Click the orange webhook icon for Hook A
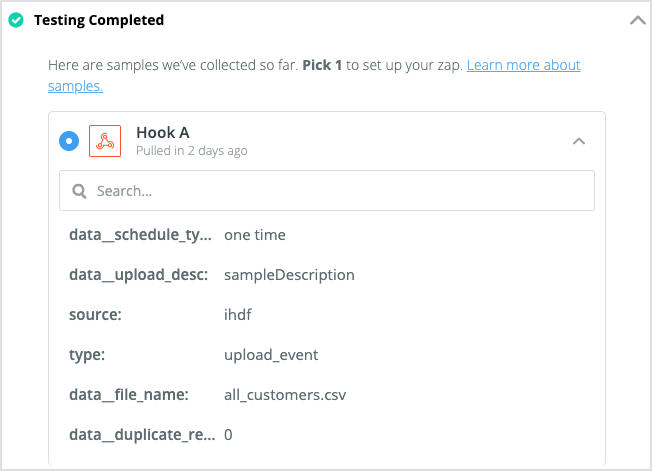Screen dimensions: 652x471 click(105, 141)
